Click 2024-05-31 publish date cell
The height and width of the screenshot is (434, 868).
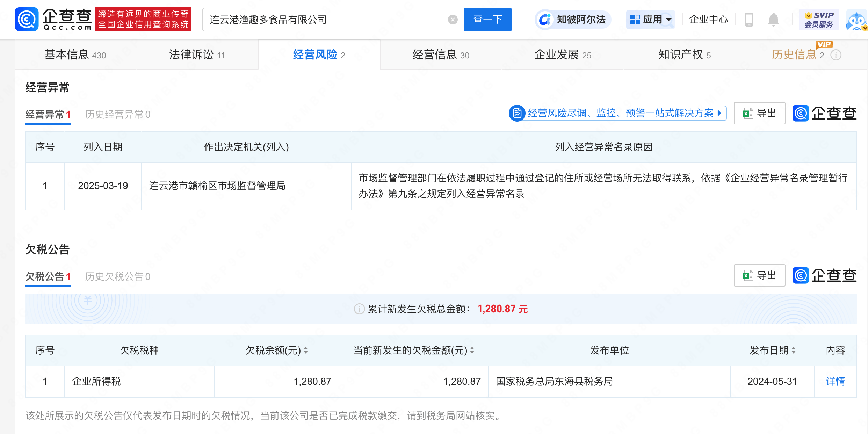coord(772,381)
